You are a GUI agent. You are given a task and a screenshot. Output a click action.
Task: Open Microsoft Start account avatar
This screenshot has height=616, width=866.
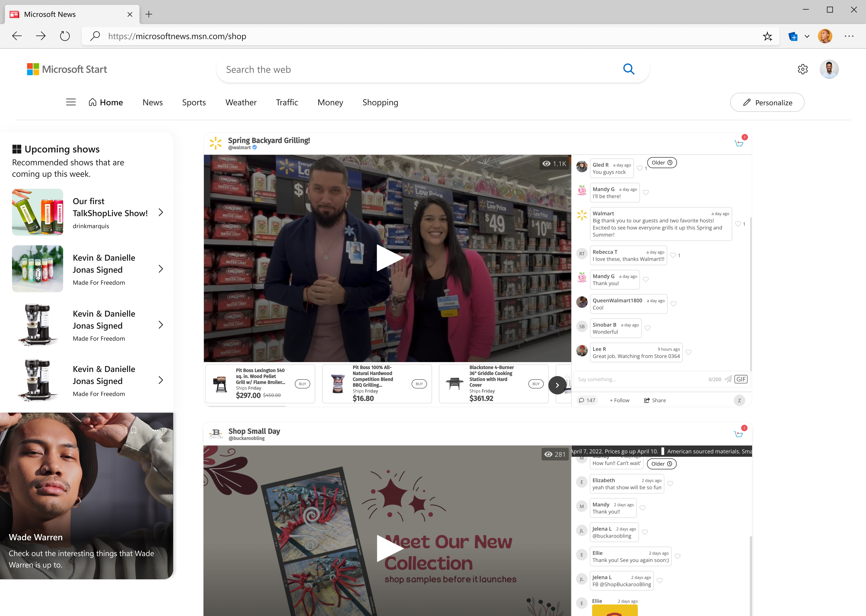829,69
